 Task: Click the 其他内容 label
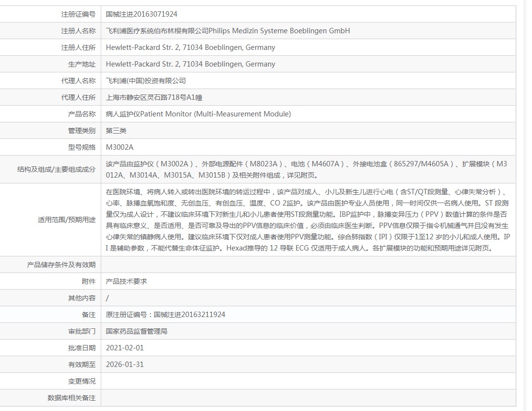coord(82,298)
